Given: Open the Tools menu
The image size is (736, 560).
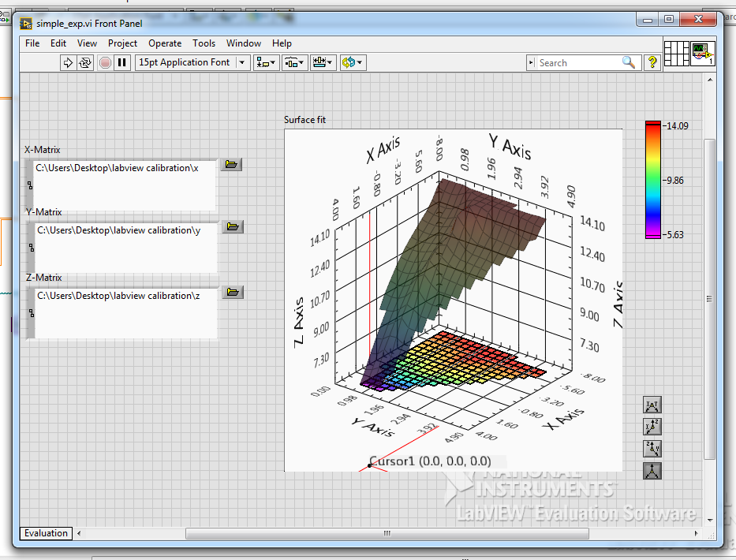Looking at the screenshot, I should [x=204, y=43].
